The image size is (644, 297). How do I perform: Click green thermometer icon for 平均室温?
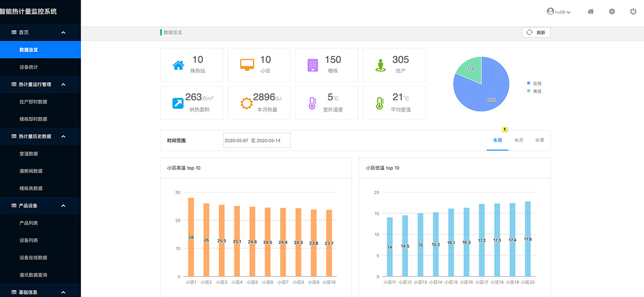click(x=380, y=103)
